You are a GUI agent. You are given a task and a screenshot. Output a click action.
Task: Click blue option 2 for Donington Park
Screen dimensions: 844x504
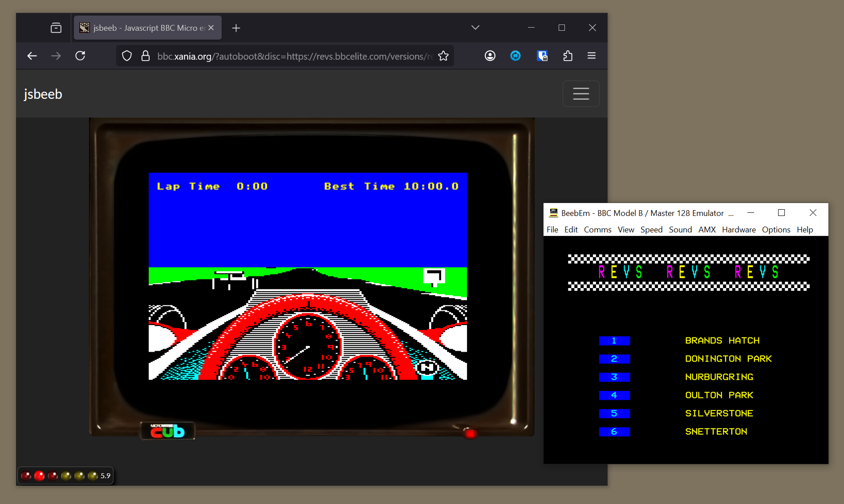[614, 359]
